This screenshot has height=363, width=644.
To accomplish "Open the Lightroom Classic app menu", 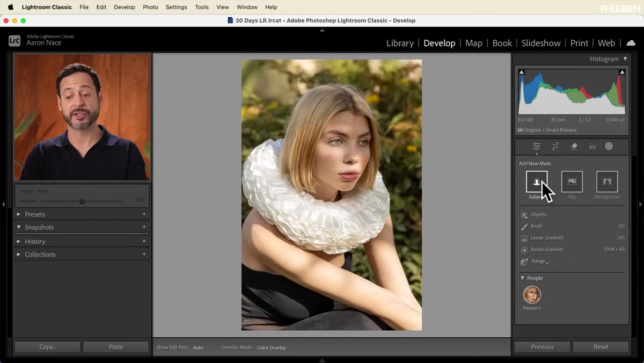I will 47,7.
